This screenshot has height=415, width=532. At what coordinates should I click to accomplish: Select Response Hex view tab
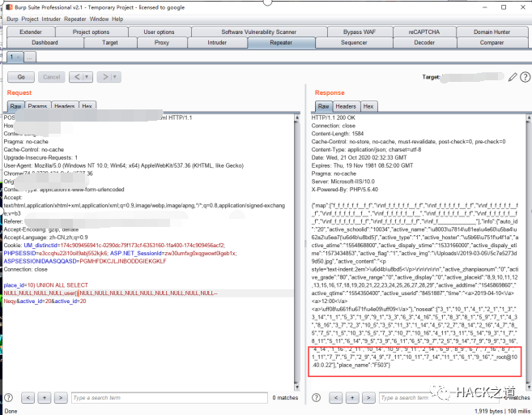368,106
